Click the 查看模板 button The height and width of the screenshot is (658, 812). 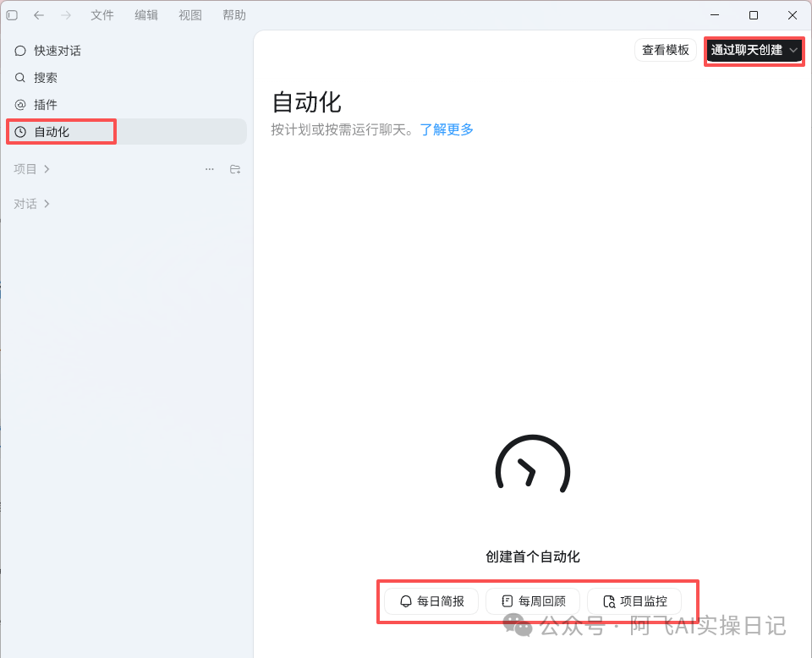point(666,50)
